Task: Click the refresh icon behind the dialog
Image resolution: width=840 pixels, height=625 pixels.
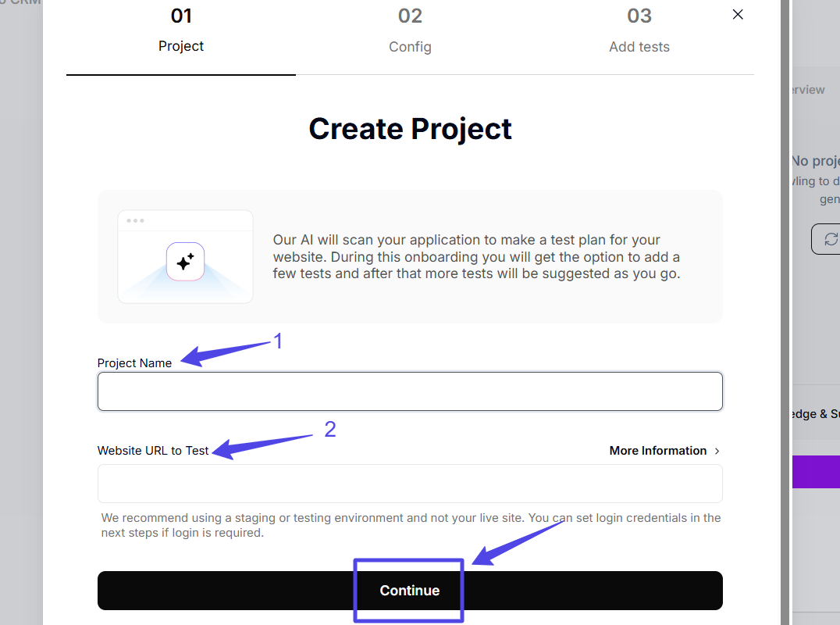Action: pos(830,239)
